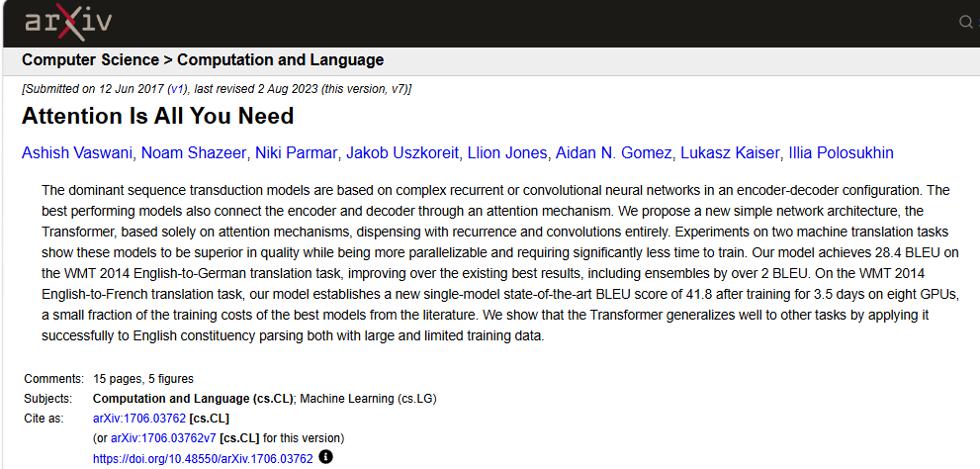Open author Jakob Uszkoreit's page

point(402,152)
